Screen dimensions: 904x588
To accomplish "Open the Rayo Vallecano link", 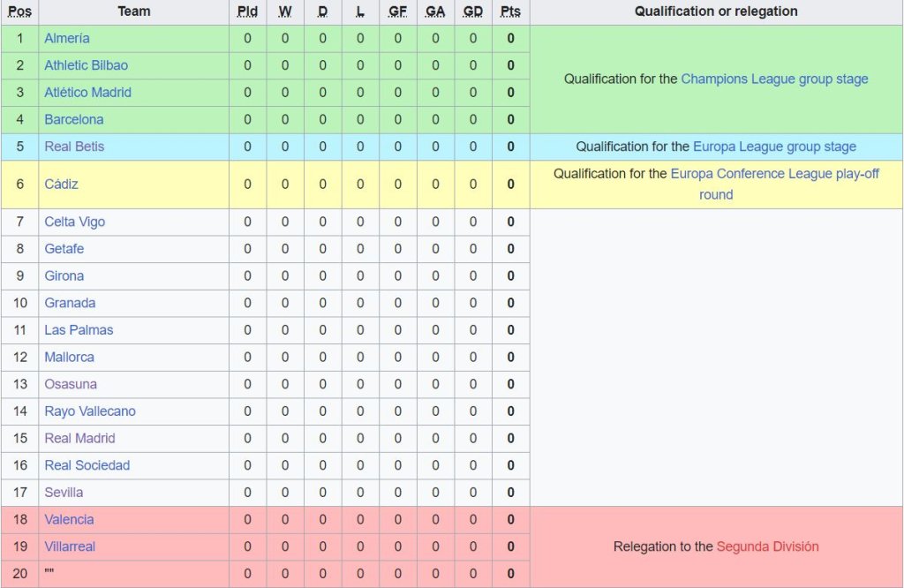I will 90,411.
